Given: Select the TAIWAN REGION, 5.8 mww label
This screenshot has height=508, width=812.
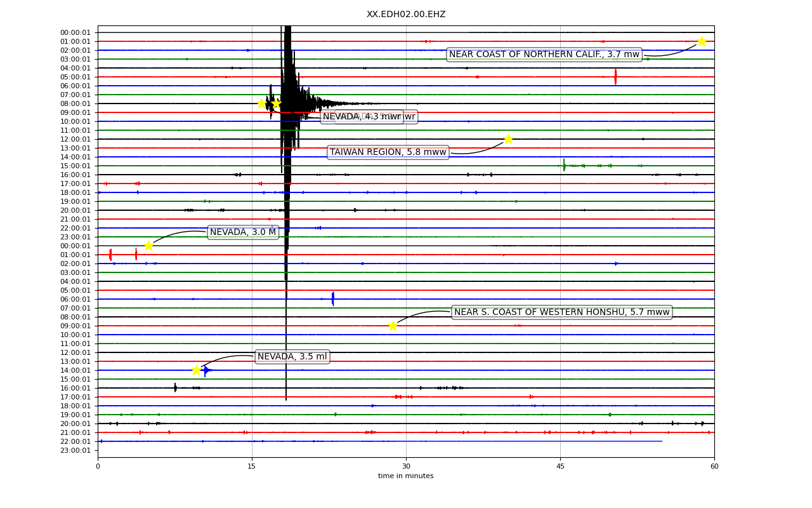Looking at the screenshot, I should coord(388,152).
